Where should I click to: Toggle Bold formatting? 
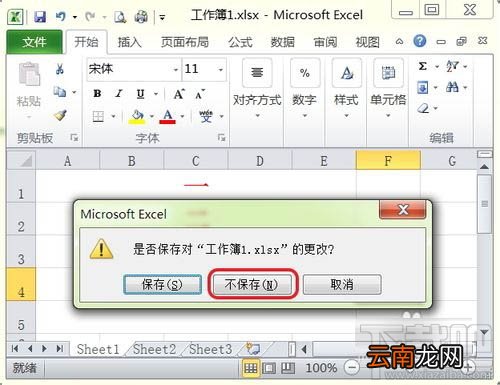click(x=97, y=94)
